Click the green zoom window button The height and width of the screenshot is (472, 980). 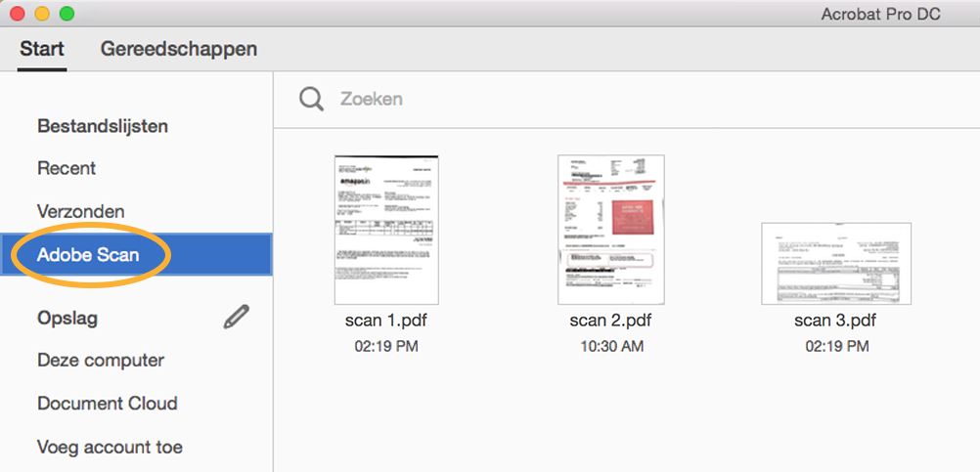(67, 13)
